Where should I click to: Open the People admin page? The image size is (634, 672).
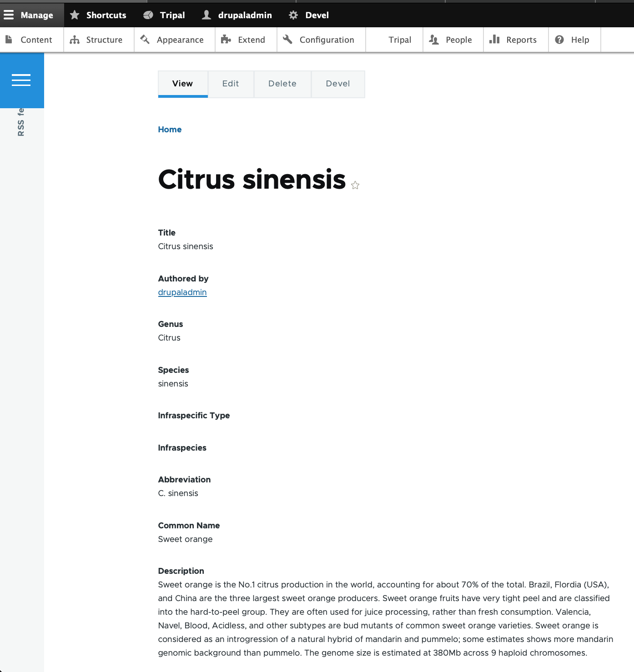(x=453, y=40)
